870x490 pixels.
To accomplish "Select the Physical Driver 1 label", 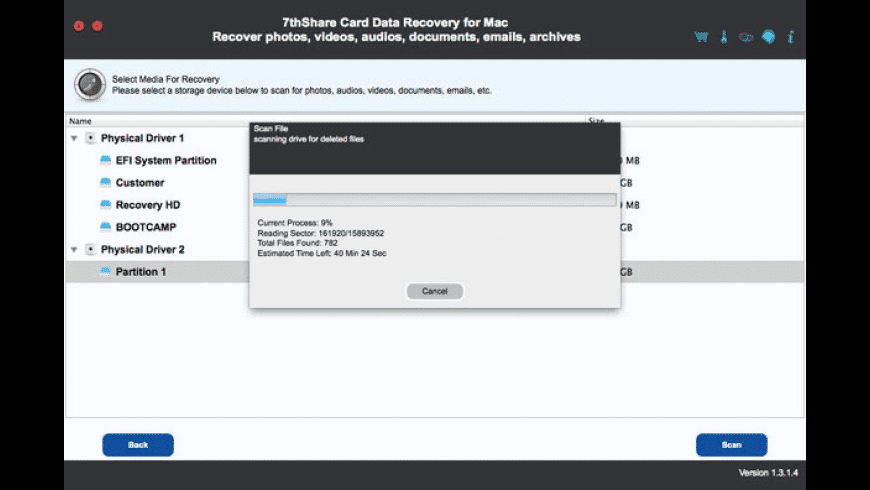I will point(142,138).
